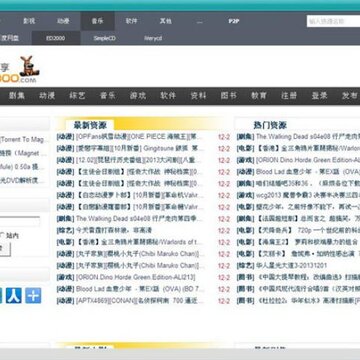Select the 最新资源 section heading
This screenshot has height=360, width=360.
coord(90,125)
